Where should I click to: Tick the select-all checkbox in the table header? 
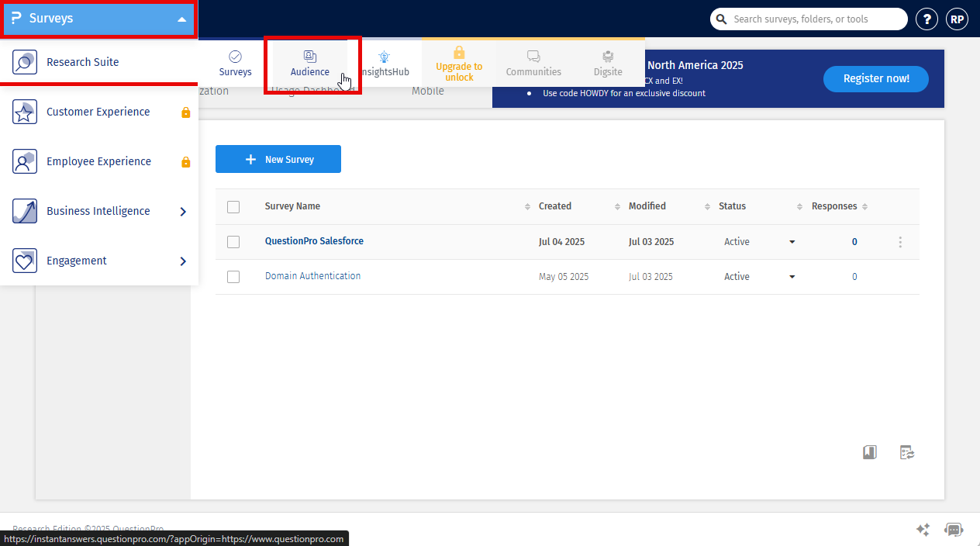[233, 206]
